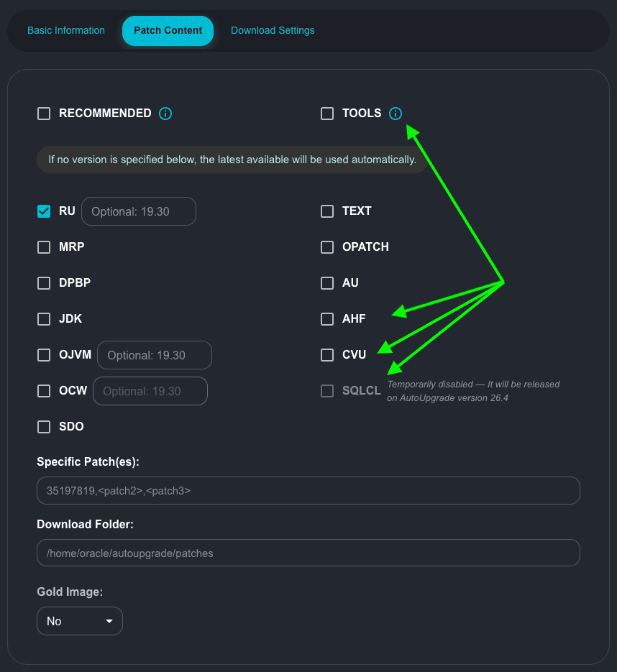This screenshot has height=672, width=617.
Task: Tick the TOOLS checkbox
Action: [327, 114]
